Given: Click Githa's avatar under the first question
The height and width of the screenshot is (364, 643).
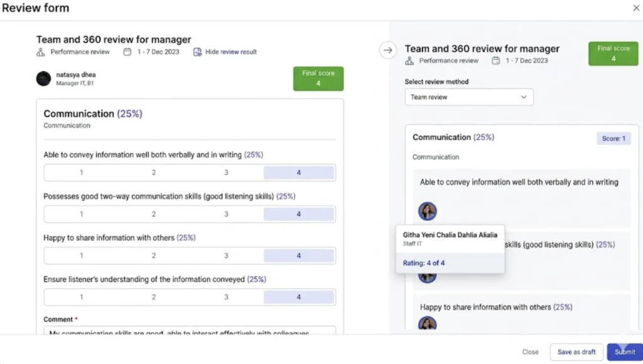Looking at the screenshot, I should pyautogui.click(x=428, y=211).
